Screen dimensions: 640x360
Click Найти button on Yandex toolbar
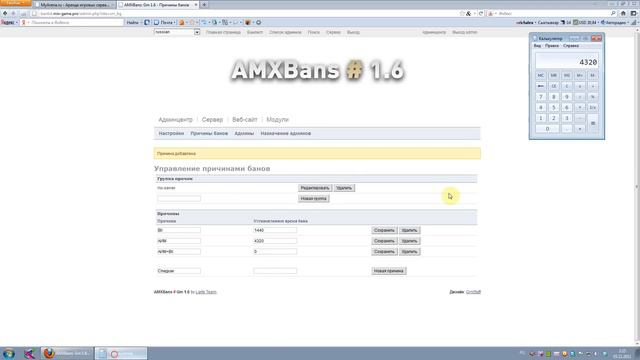pyautogui.click(x=132, y=22)
